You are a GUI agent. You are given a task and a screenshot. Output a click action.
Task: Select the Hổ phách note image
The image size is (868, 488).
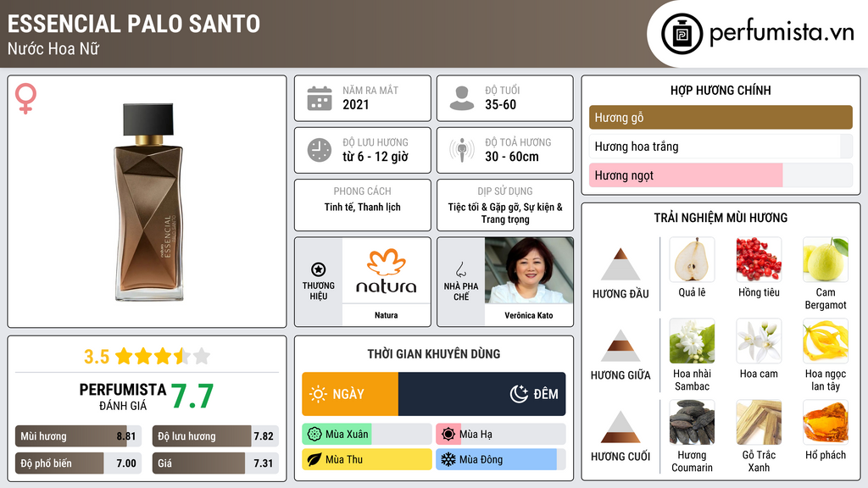pyautogui.click(x=826, y=422)
